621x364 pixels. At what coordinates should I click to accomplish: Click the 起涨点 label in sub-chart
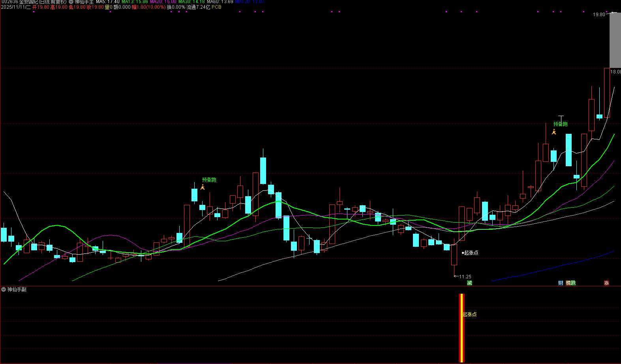pos(470,315)
